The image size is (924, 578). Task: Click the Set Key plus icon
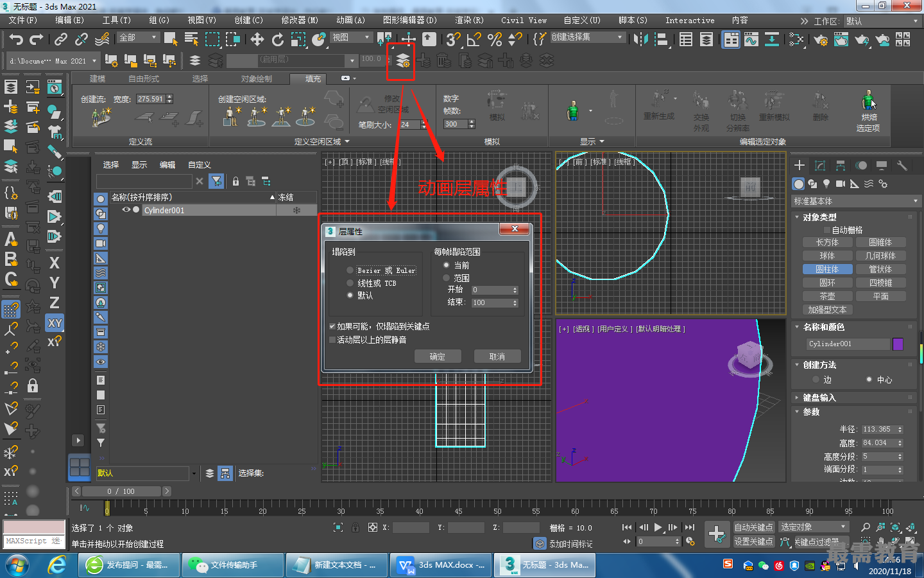[x=717, y=534]
